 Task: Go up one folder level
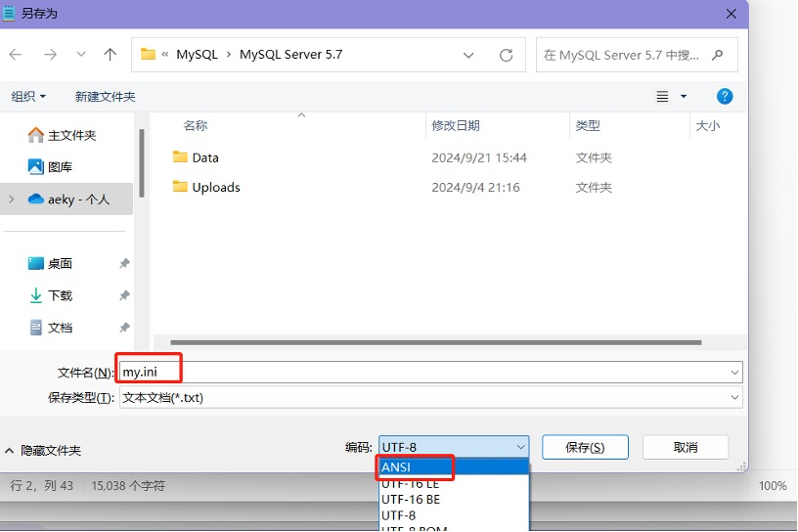(111, 55)
